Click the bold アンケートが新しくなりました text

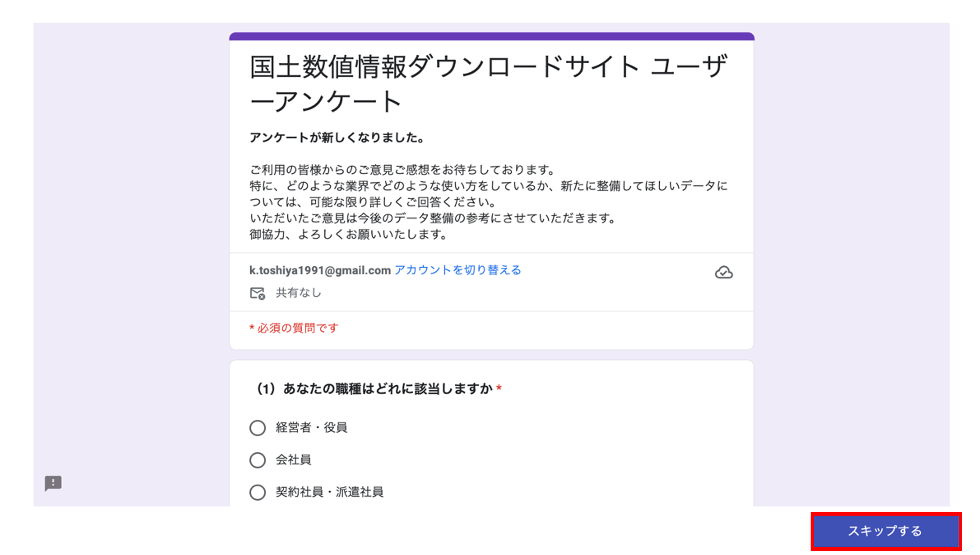tap(337, 137)
